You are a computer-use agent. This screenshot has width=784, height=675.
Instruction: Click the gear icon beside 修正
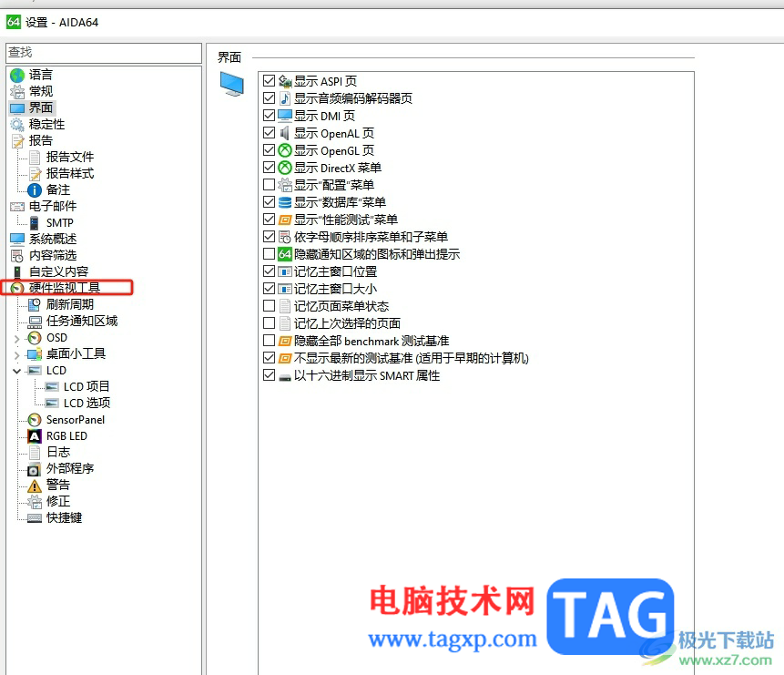tap(35, 501)
